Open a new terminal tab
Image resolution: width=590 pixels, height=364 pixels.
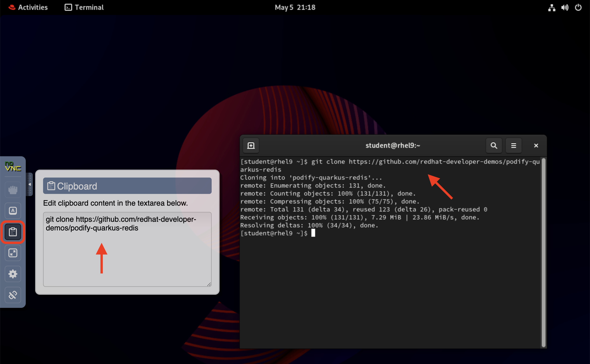point(251,146)
